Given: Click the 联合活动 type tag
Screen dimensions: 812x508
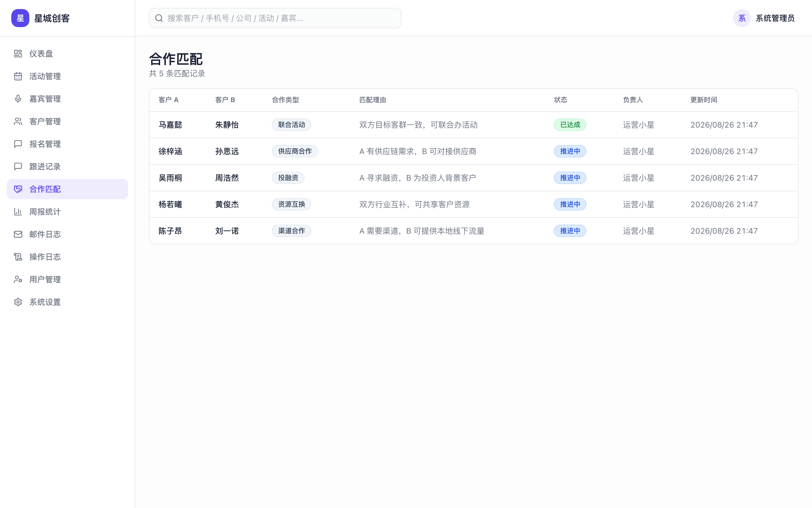Looking at the screenshot, I should (x=291, y=125).
